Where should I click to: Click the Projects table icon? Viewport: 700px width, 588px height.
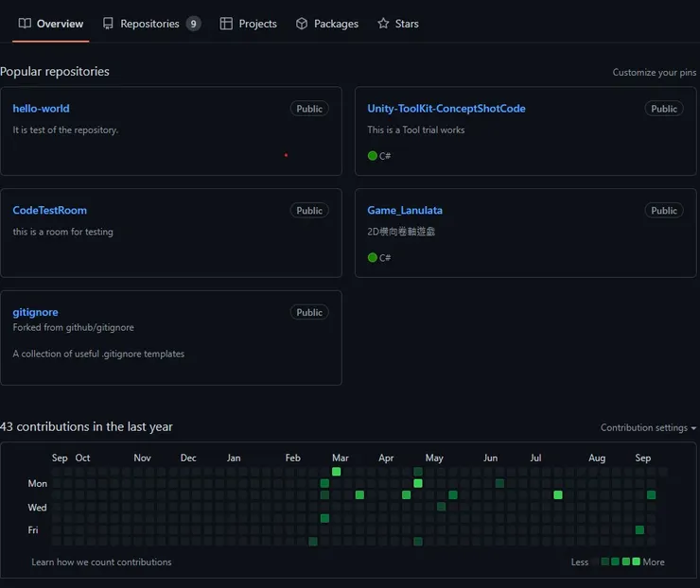tap(226, 24)
